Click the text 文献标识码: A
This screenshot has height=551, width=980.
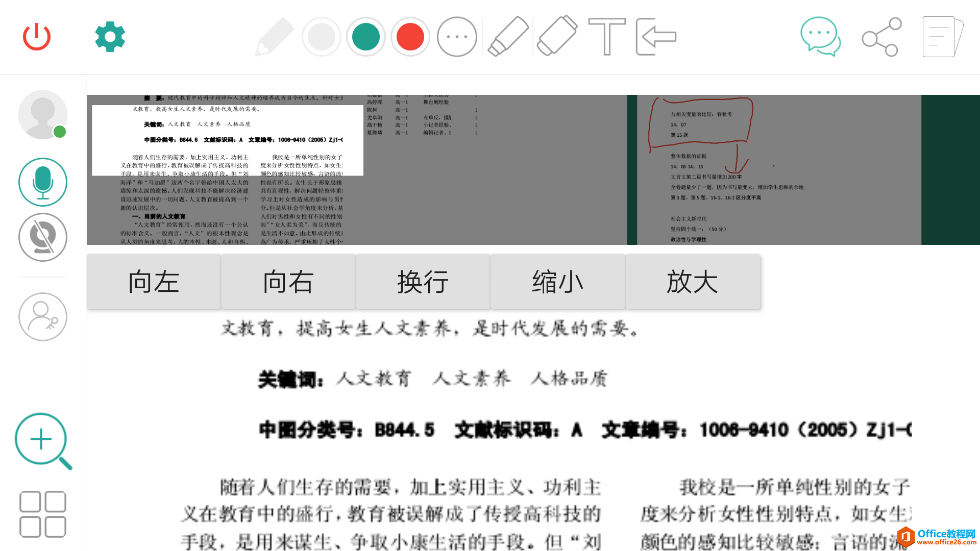(x=519, y=430)
